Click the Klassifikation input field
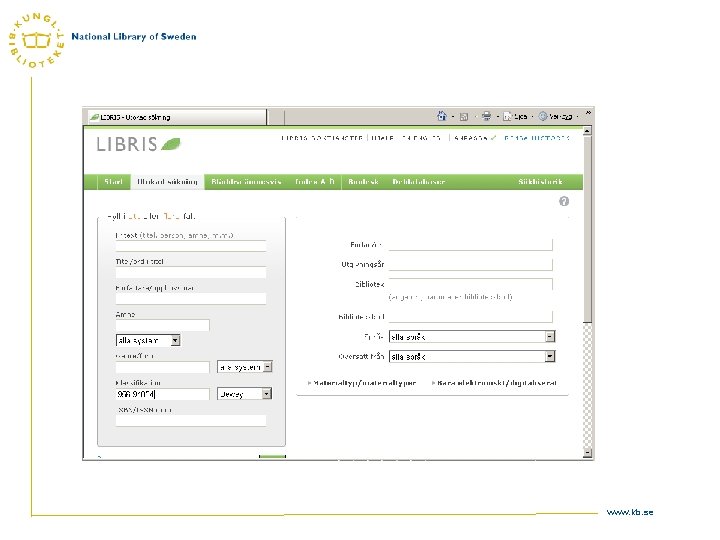Viewport: 720px width, 540px height. tap(163, 394)
